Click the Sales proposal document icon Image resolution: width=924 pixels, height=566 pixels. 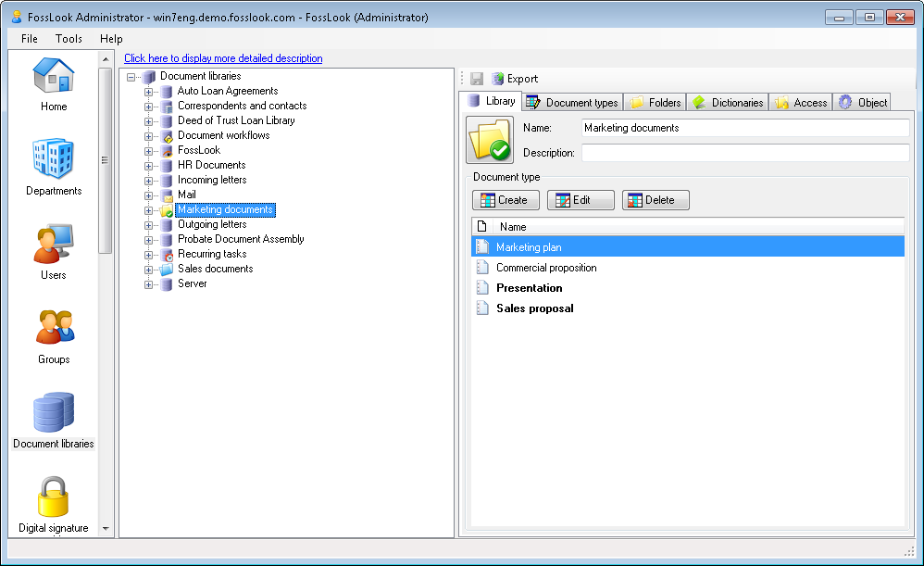pyautogui.click(x=482, y=308)
